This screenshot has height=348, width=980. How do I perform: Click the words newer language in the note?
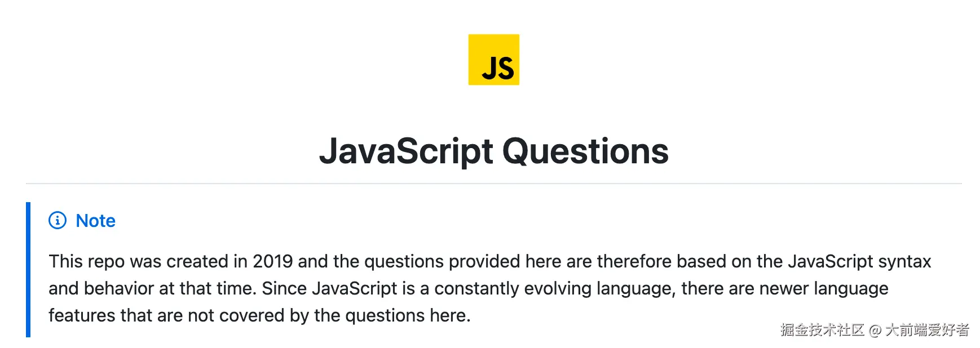[x=823, y=288]
